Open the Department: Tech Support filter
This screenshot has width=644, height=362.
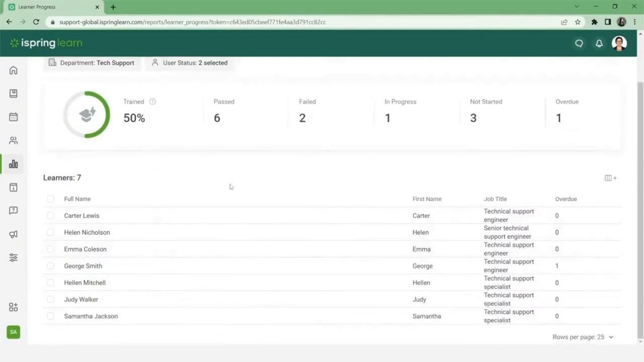point(91,62)
